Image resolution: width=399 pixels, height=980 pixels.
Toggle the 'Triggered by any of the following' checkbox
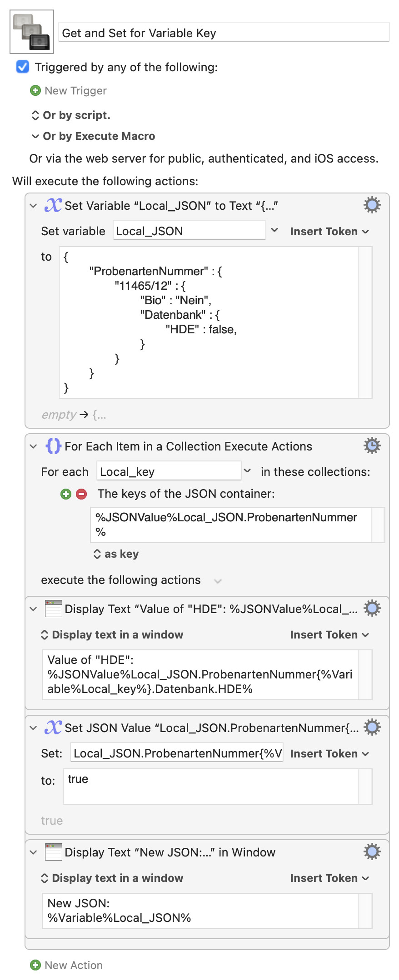coord(23,67)
